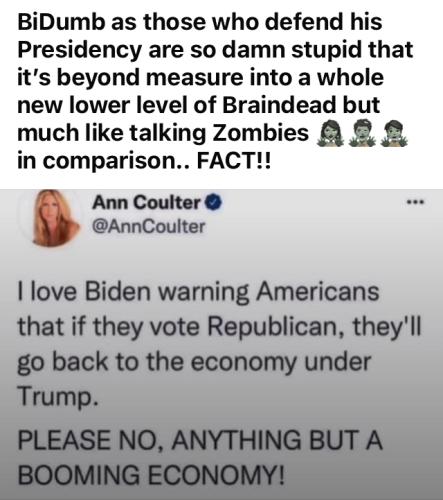The width and height of the screenshot is (443, 500).
Task: Click the word Americans in tweet
Action: (317, 291)
